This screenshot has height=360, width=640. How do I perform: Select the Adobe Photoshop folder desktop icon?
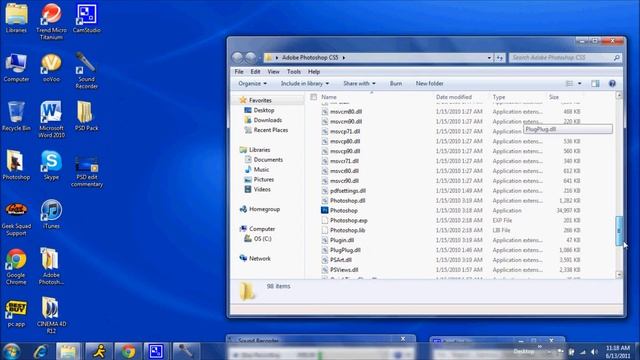[51, 266]
